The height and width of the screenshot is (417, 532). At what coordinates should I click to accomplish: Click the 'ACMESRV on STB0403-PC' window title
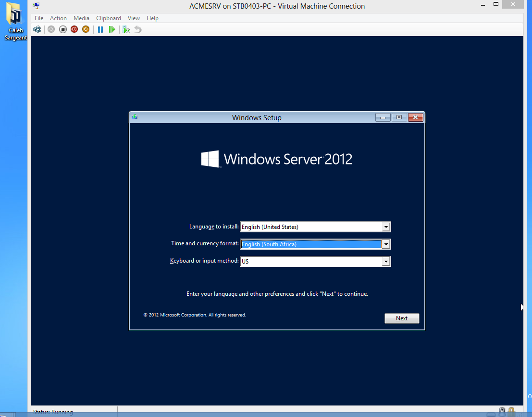277,6
